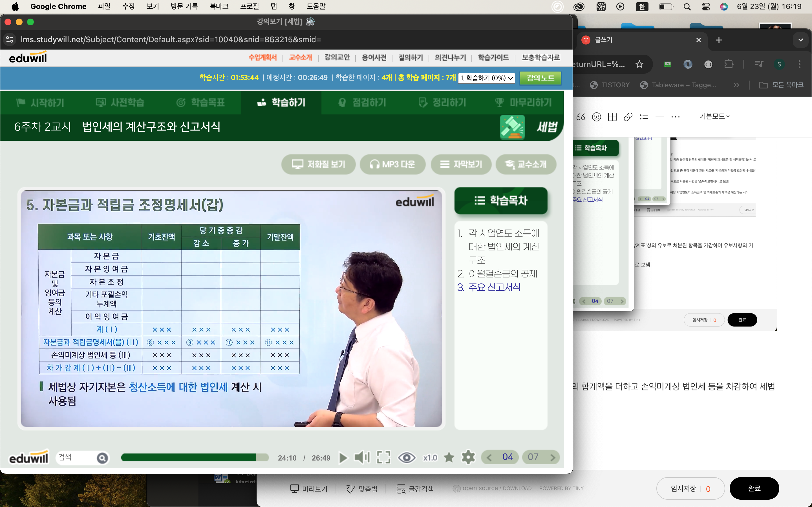Image resolution: width=812 pixels, height=507 pixels.
Task: Open the 북마크 menu in the menu bar
Action: (219, 6)
